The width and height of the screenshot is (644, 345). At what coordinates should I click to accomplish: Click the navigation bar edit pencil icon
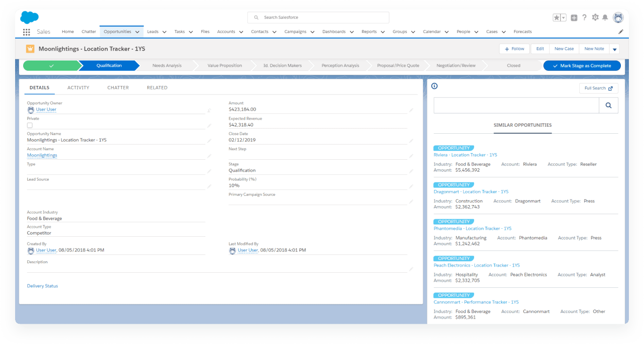621,32
